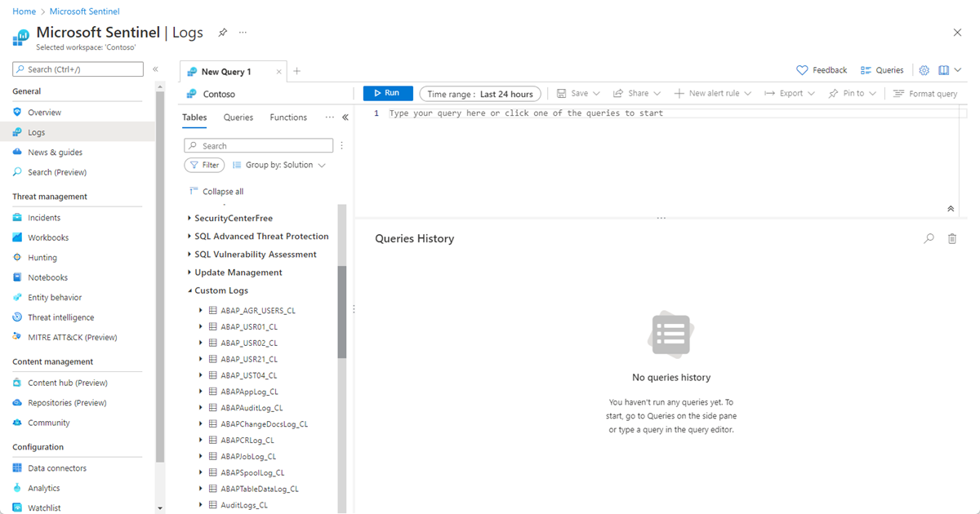Image resolution: width=980 pixels, height=514 pixels.
Task: Open the Analytics flask icon
Action: (x=18, y=488)
